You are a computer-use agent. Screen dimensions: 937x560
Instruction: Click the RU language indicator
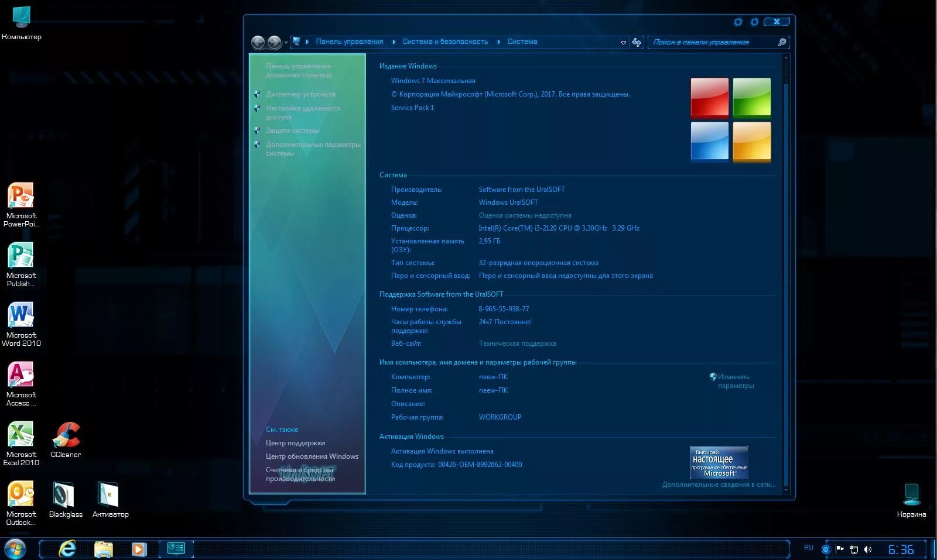(x=809, y=548)
